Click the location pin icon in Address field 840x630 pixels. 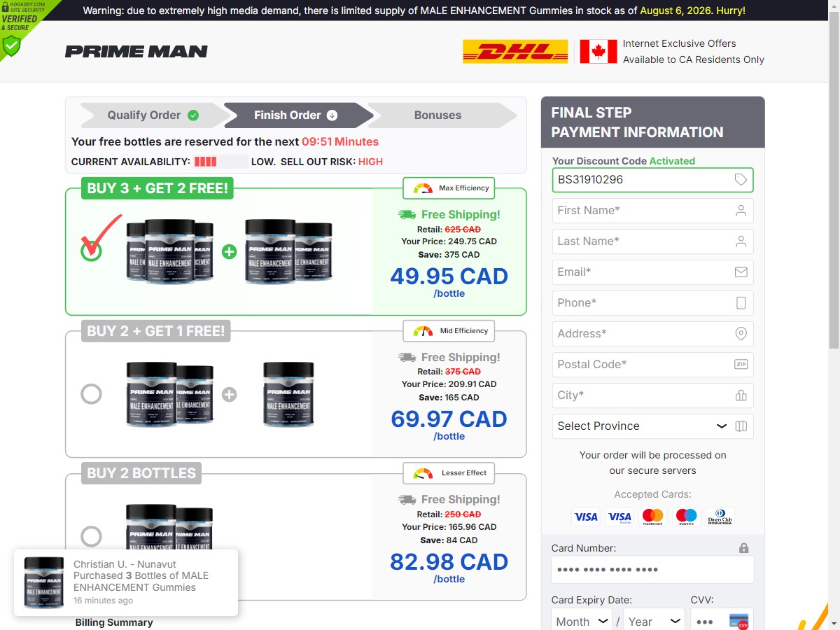pos(741,334)
